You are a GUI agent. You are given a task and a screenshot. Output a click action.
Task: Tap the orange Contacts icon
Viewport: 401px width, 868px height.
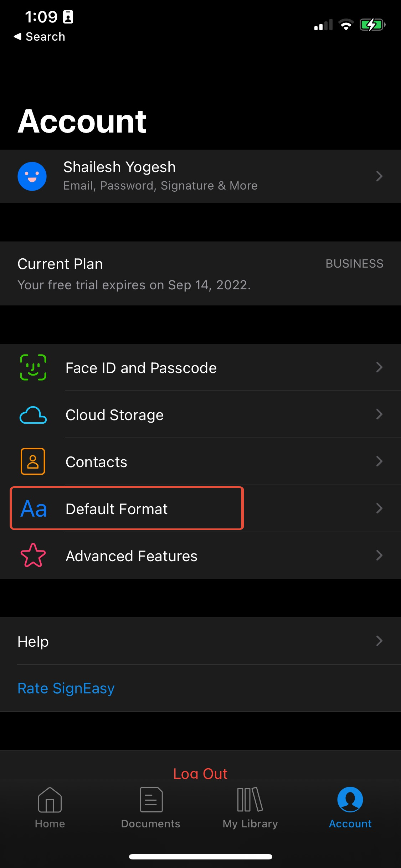tap(33, 461)
